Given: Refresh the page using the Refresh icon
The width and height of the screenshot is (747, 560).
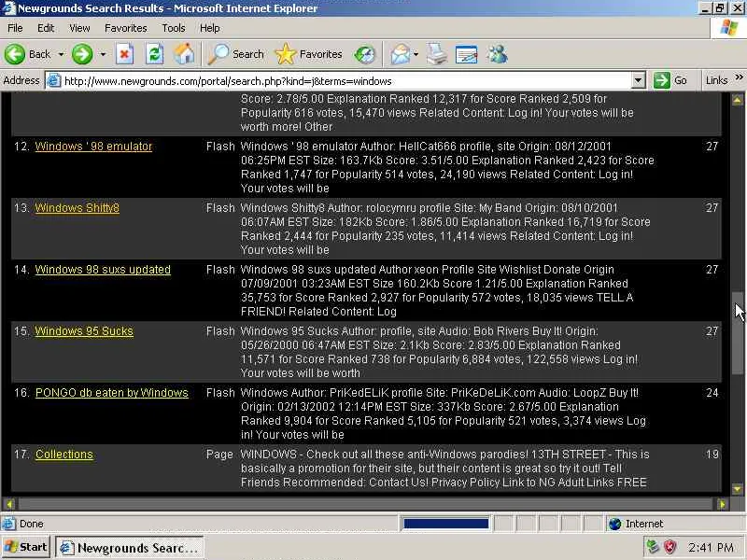Looking at the screenshot, I should coord(154,54).
